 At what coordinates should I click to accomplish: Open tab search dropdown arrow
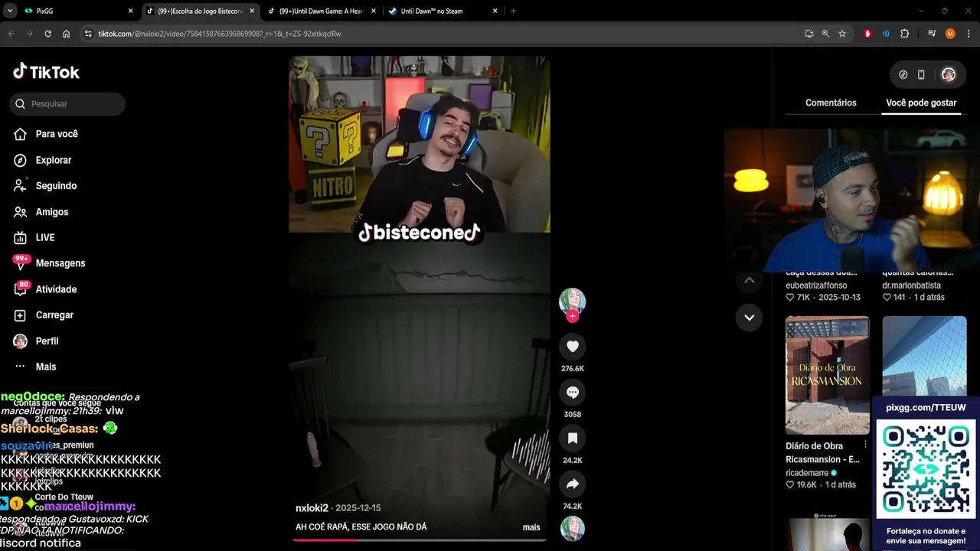[x=9, y=11]
